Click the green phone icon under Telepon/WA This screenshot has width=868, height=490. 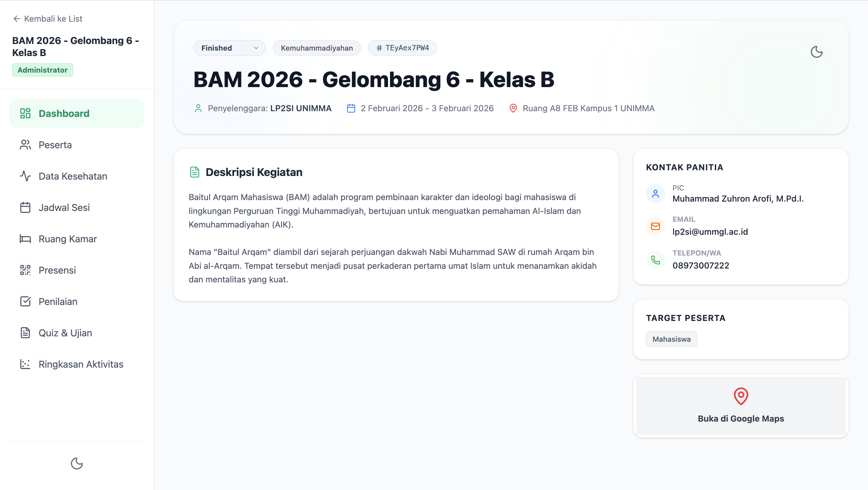[656, 260]
